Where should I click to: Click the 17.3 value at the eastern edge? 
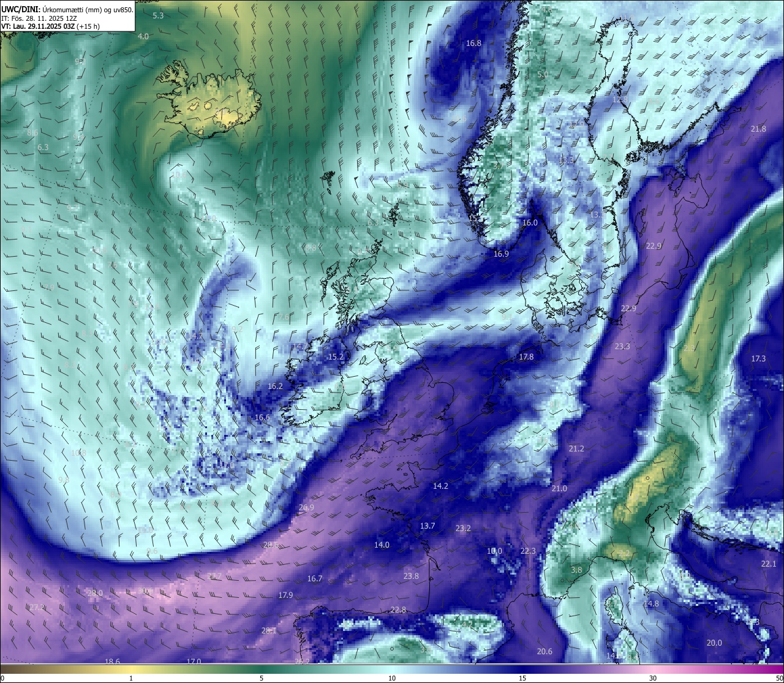point(758,359)
